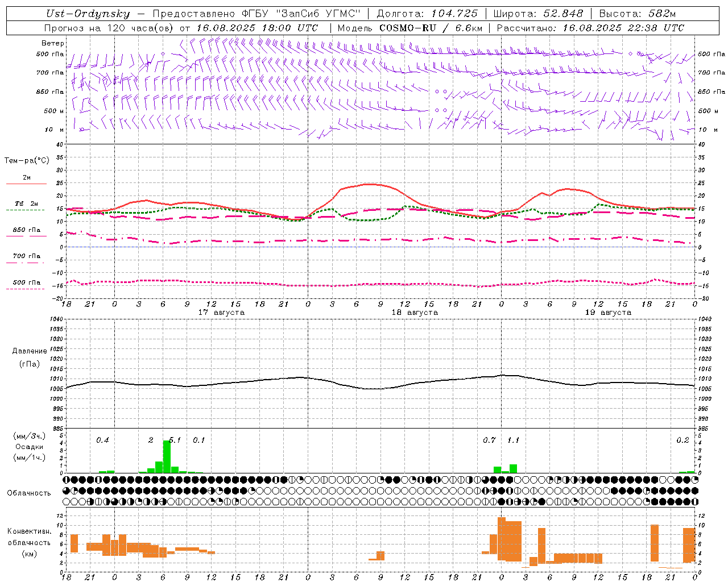728x582 pixels.
Task: Click the '(гПа)' pressure unit label
Action: pos(30,364)
